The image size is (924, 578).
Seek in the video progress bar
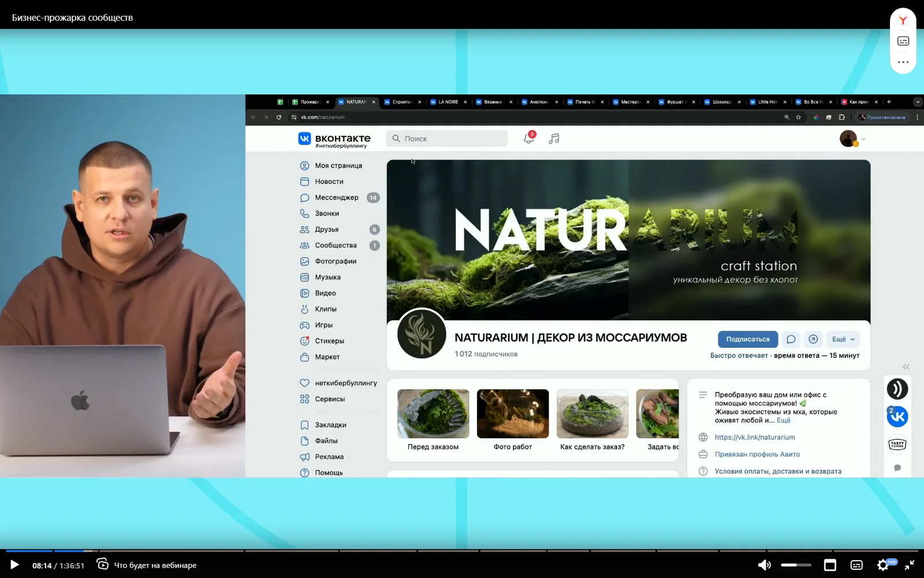pos(462,551)
